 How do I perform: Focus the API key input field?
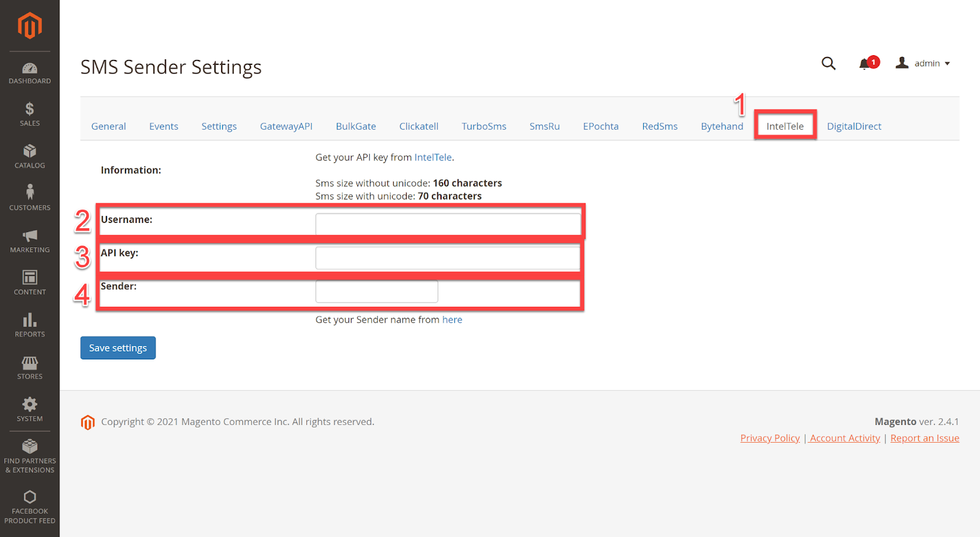tap(448, 258)
